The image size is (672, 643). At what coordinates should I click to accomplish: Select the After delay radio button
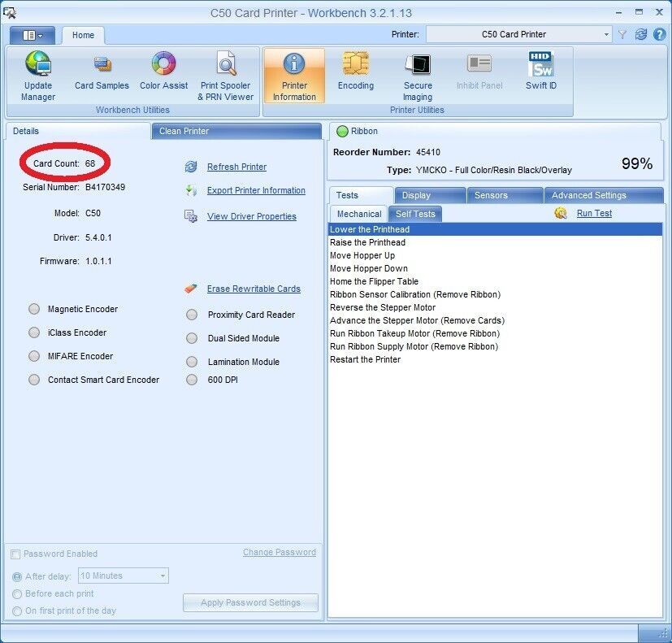17,577
